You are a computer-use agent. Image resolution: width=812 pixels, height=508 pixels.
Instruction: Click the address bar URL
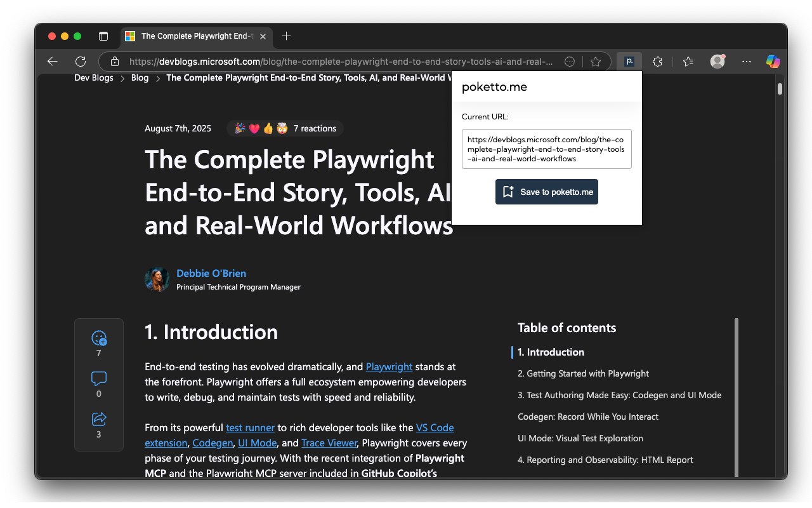tap(341, 62)
